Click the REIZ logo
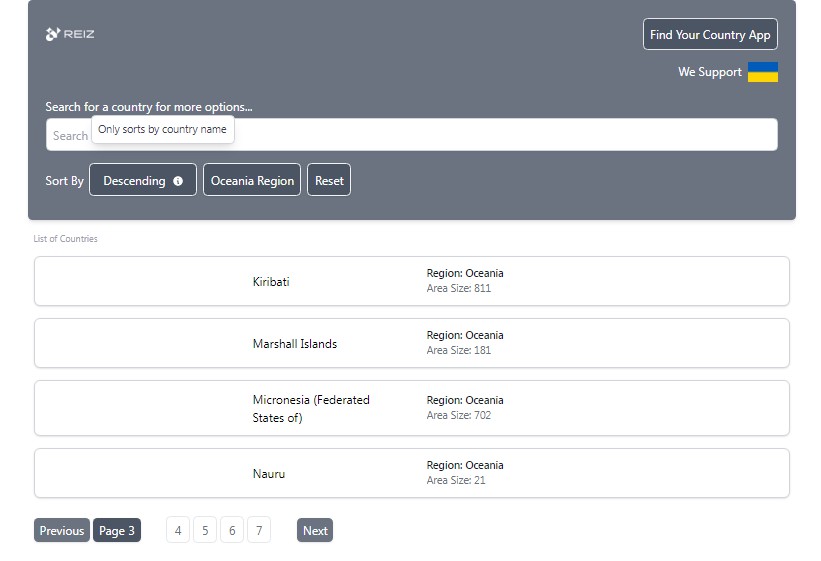 point(70,34)
